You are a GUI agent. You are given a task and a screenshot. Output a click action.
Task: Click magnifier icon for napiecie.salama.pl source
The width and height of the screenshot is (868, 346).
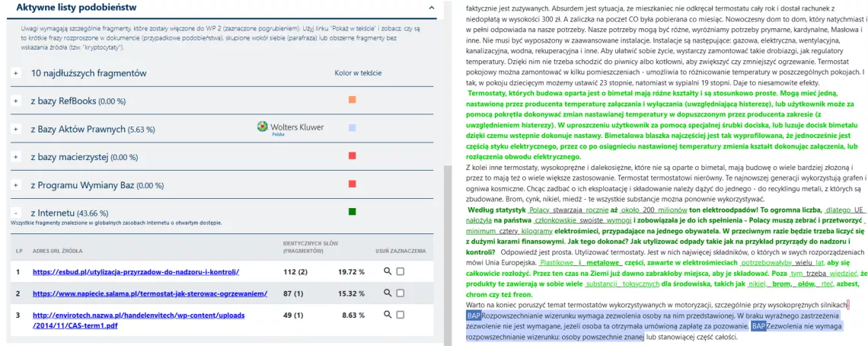tap(388, 293)
